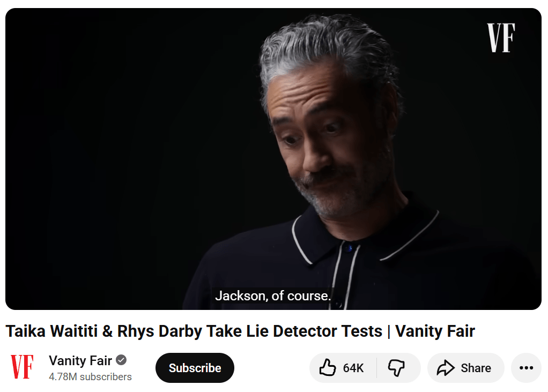Screen dimensions: 548x392
Task: Open Vanity Fair's red VF channel avatar
Action: tap(22, 367)
